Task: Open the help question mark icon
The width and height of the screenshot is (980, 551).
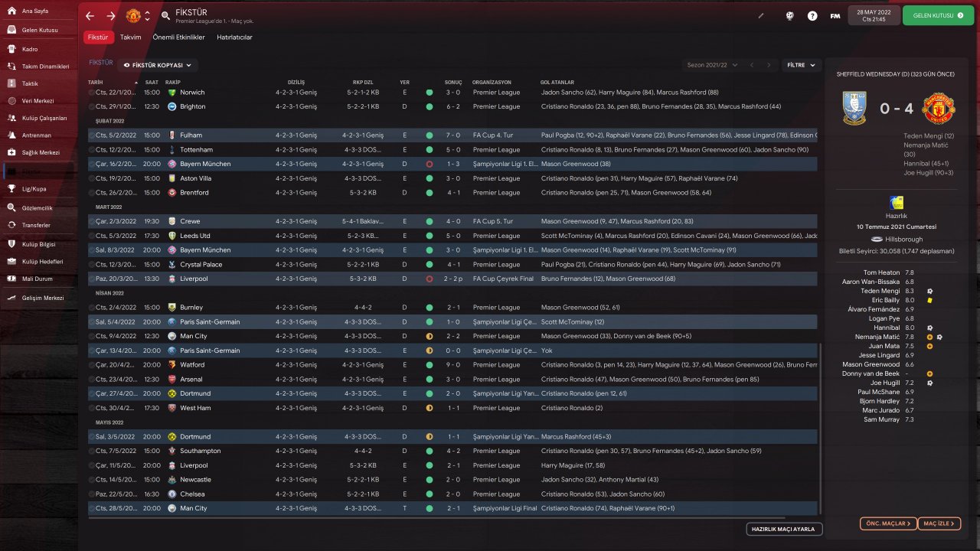Action: click(812, 15)
